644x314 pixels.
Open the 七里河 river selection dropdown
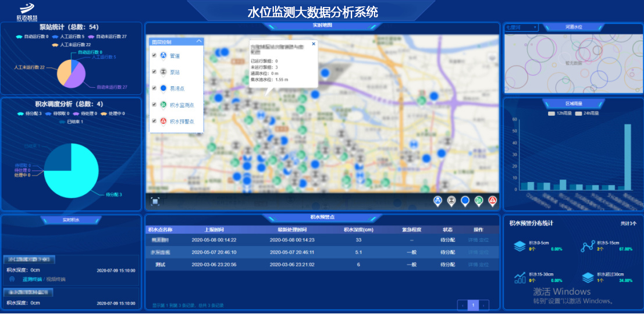[x=521, y=27]
